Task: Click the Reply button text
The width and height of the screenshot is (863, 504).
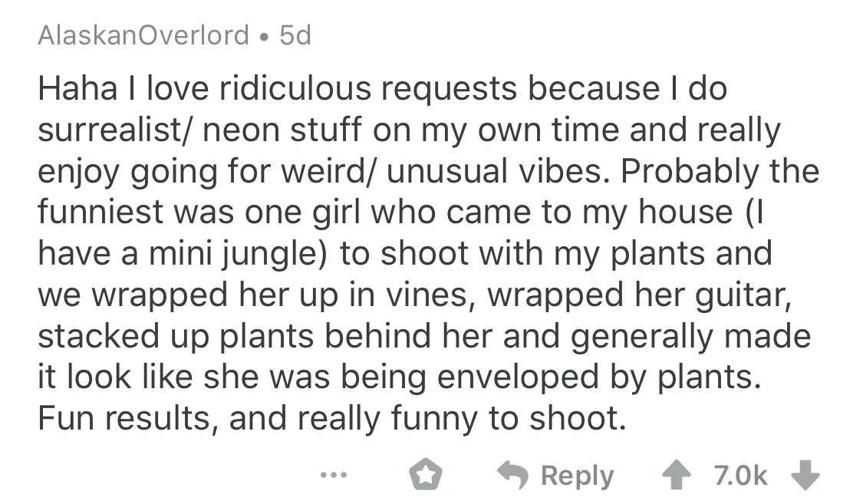Action: coord(578,476)
